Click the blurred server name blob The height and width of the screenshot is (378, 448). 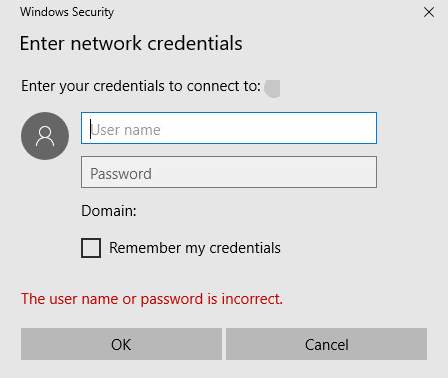(x=272, y=89)
